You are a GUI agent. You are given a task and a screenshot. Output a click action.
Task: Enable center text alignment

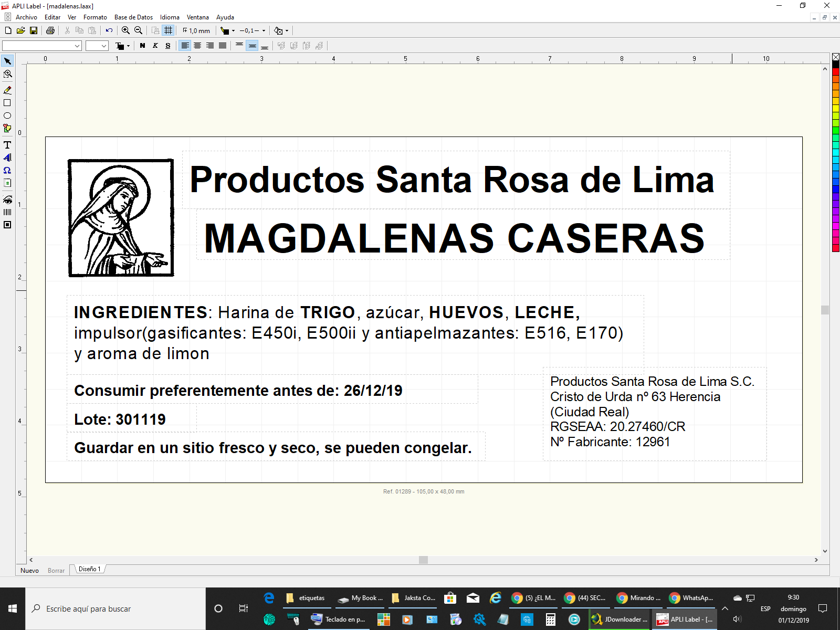coord(197,46)
